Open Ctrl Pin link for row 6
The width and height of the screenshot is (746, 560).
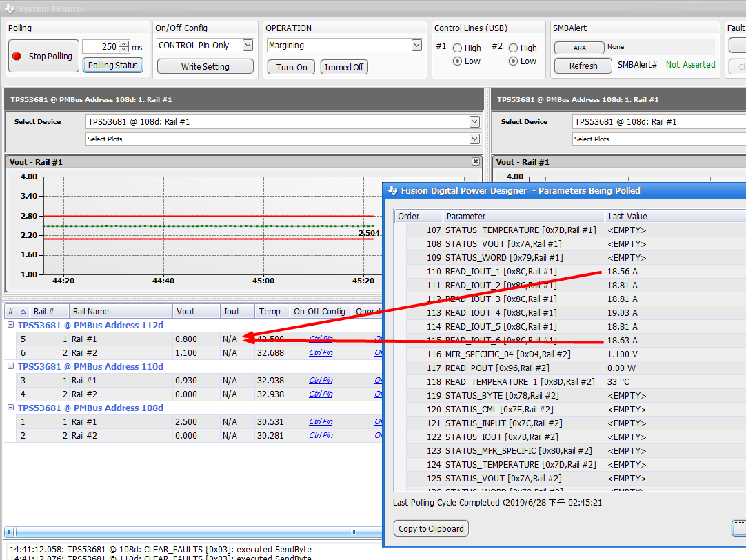pyautogui.click(x=321, y=352)
